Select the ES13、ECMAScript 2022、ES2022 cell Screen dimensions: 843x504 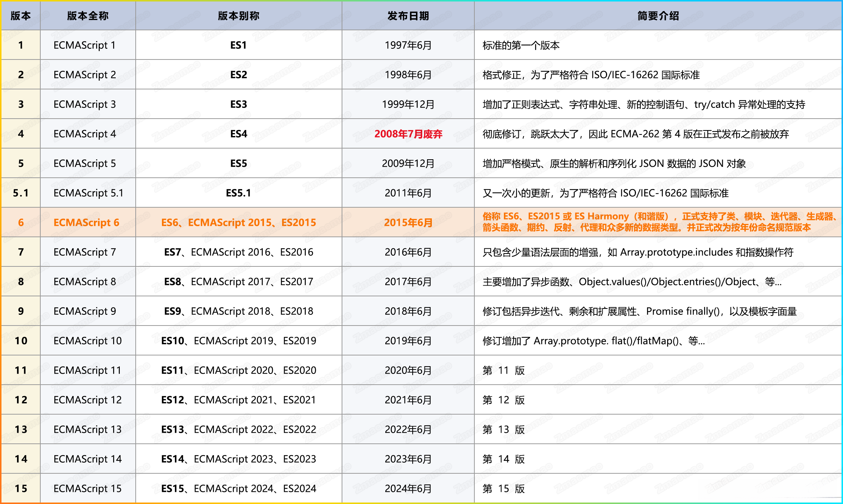click(x=238, y=429)
